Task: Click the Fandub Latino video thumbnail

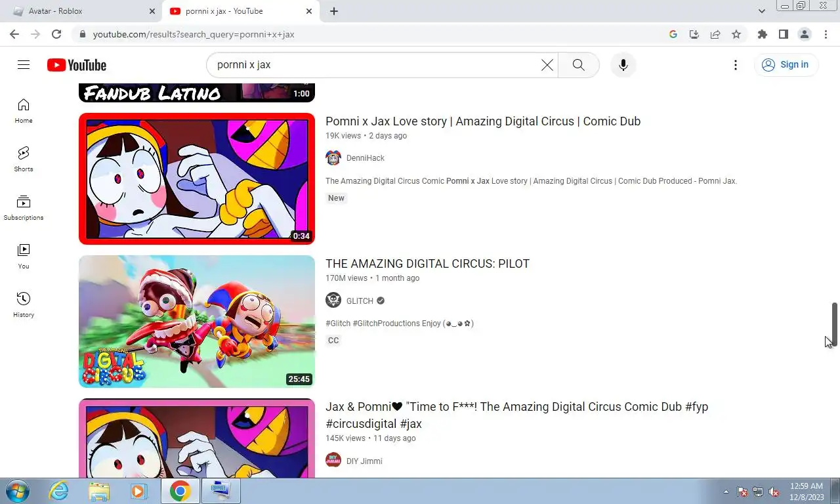Action: click(197, 93)
